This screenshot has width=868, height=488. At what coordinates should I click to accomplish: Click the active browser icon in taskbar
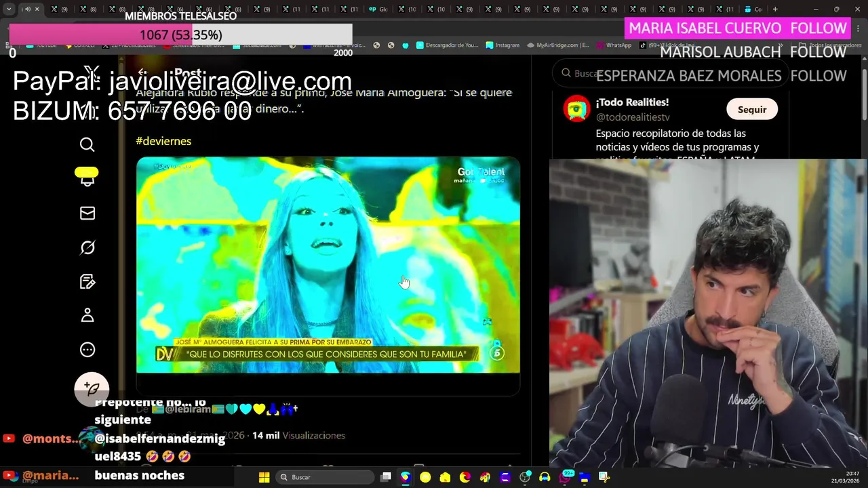[x=406, y=477]
